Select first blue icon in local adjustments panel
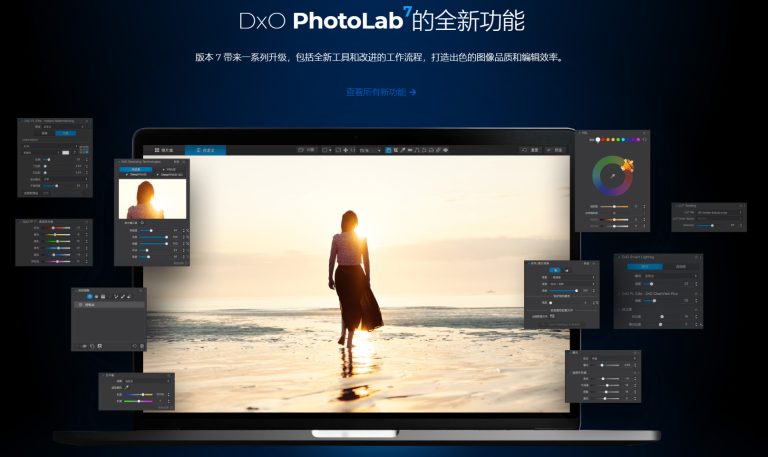The width and height of the screenshot is (768, 457). (x=89, y=296)
